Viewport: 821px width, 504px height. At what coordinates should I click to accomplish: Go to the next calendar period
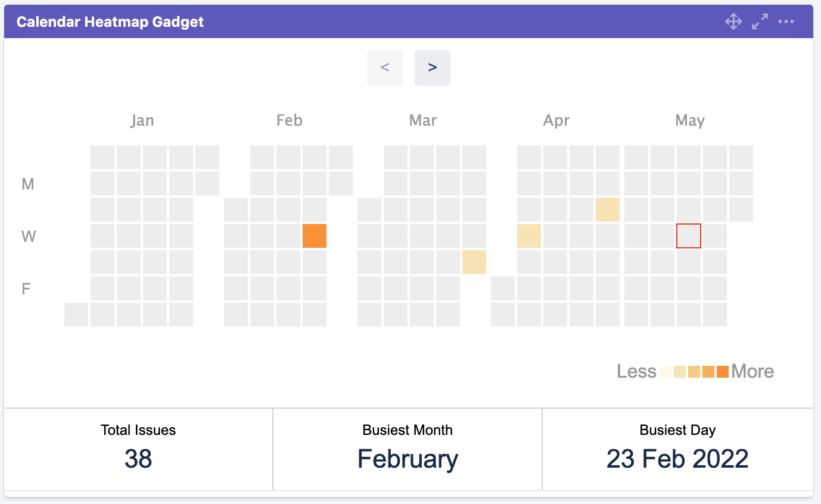433,68
